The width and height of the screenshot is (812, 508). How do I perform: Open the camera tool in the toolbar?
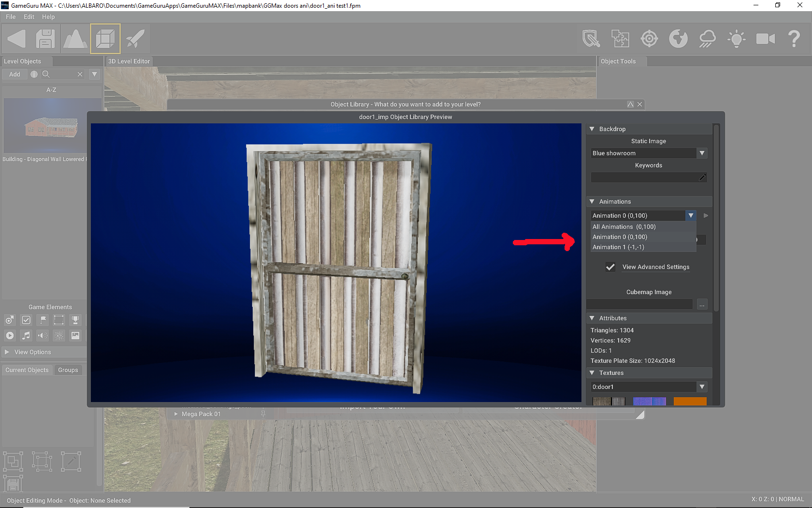click(765, 39)
